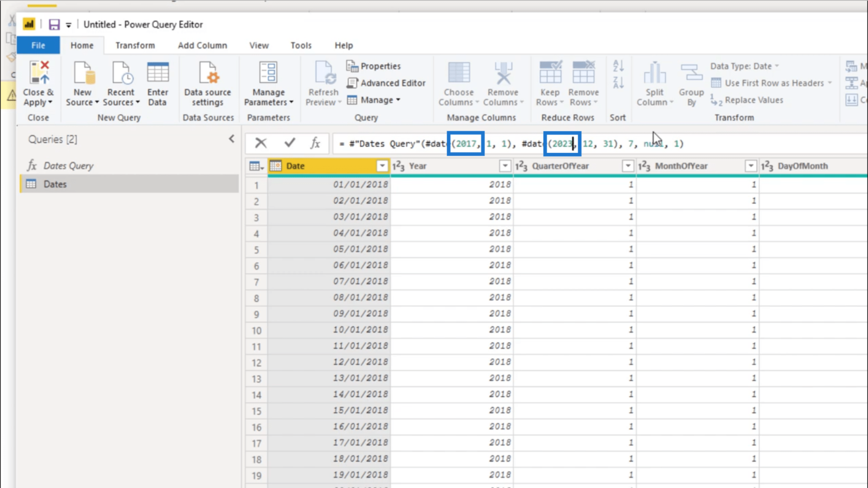
Task: Click the Close & Apply icon
Action: (39, 72)
